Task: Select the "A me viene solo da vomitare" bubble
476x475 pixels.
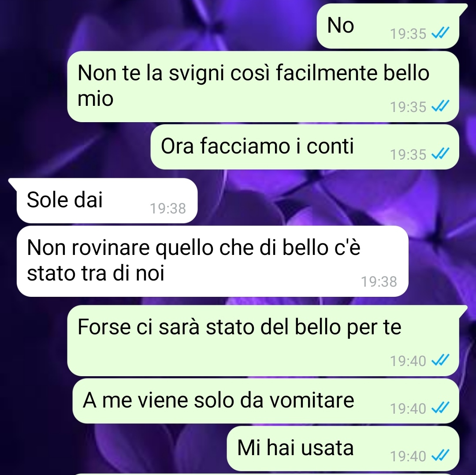Action: coord(266,401)
